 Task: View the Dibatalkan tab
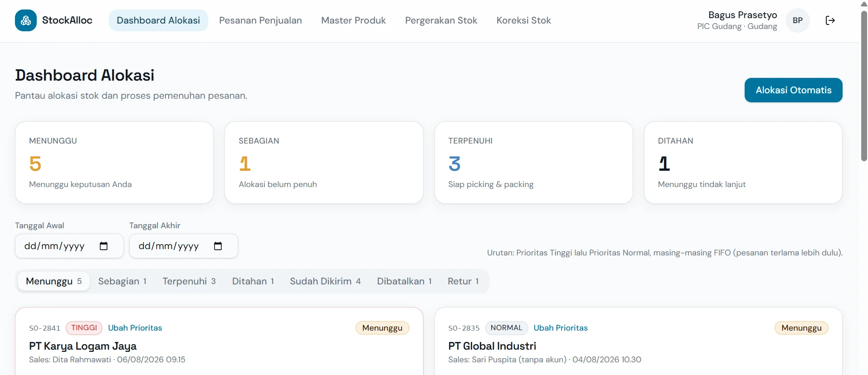click(x=405, y=281)
